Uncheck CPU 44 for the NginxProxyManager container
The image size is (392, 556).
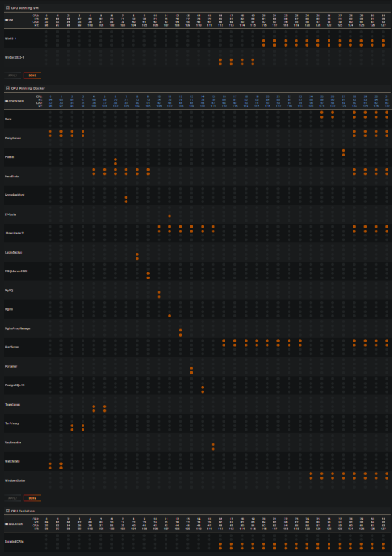tap(180, 331)
